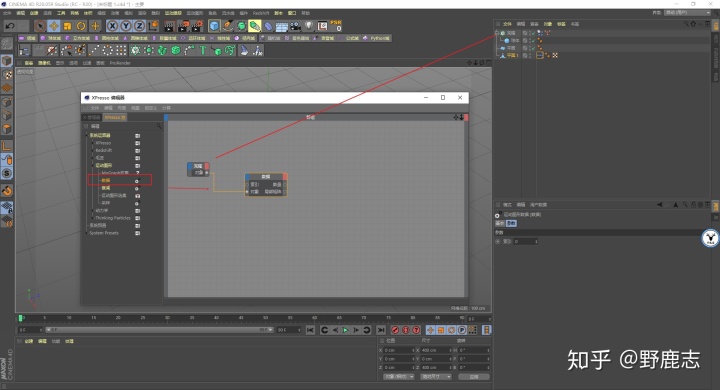Image resolution: width=720 pixels, height=390 pixels.
Task: Select the Rotate tool icon
Action: point(81,26)
